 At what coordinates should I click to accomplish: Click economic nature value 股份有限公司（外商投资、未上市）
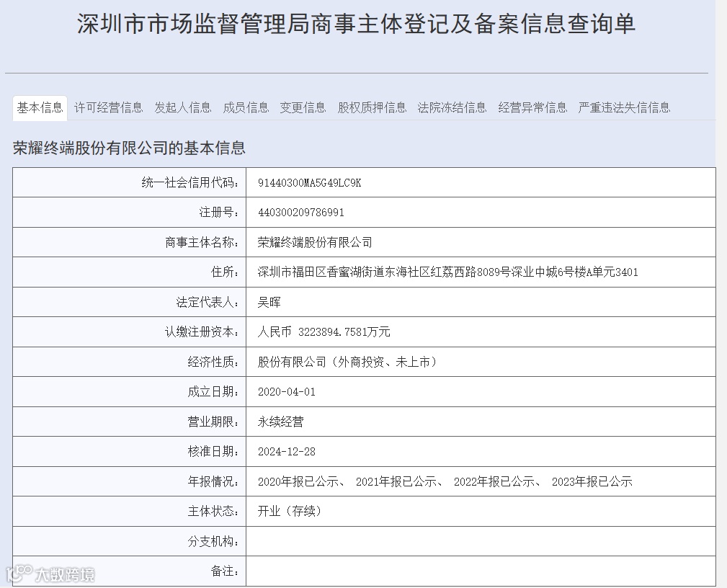(347, 362)
